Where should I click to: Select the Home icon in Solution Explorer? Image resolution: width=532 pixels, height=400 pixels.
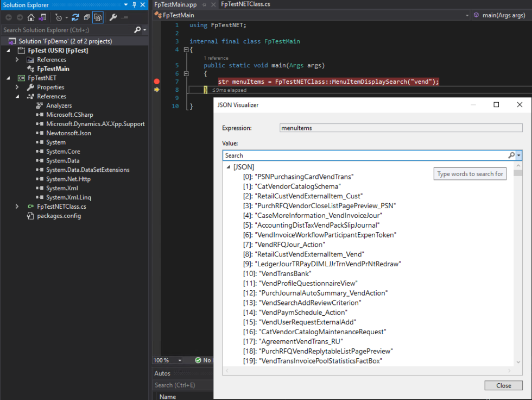(x=31, y=17)
